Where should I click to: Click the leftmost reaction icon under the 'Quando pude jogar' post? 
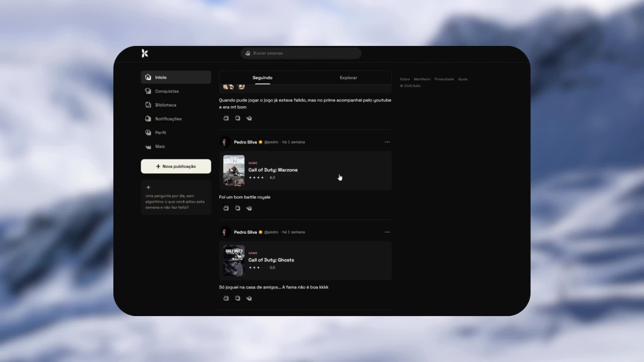coord(226,118)
